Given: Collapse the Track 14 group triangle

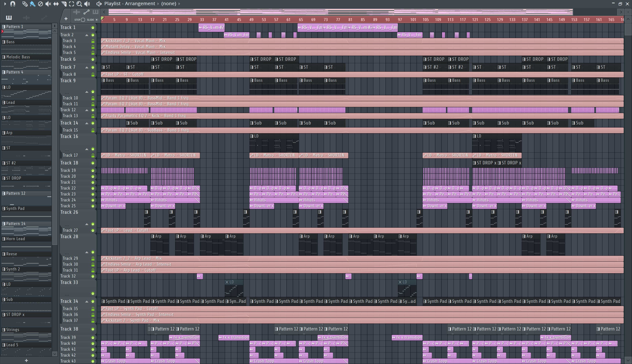Looking at the screenshot, I should coord(87,123).
